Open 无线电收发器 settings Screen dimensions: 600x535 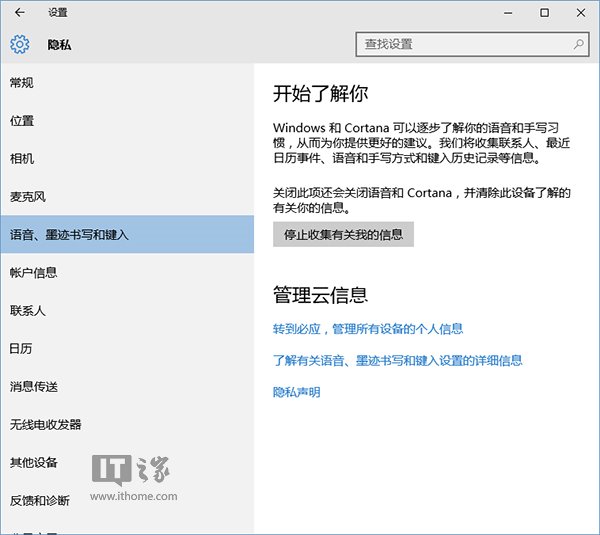tap(45, 425)
